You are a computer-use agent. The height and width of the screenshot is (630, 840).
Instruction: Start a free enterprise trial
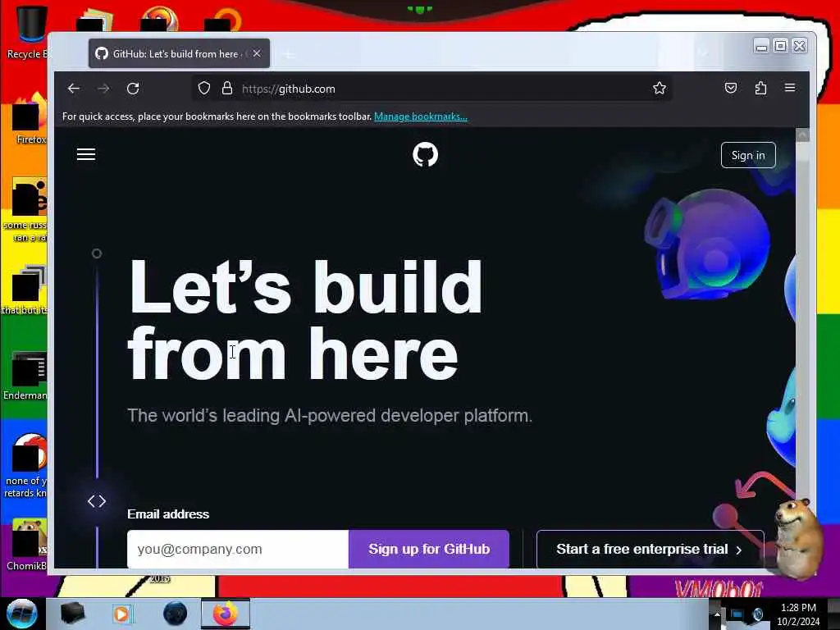click(650, 549)
